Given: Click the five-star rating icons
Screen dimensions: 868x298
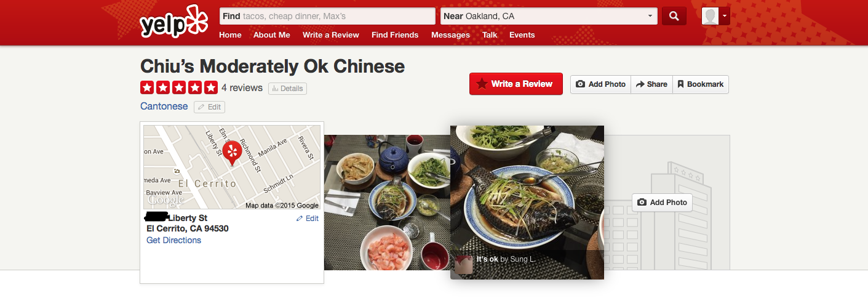Looking at the screenshot, I should [179, 87].
